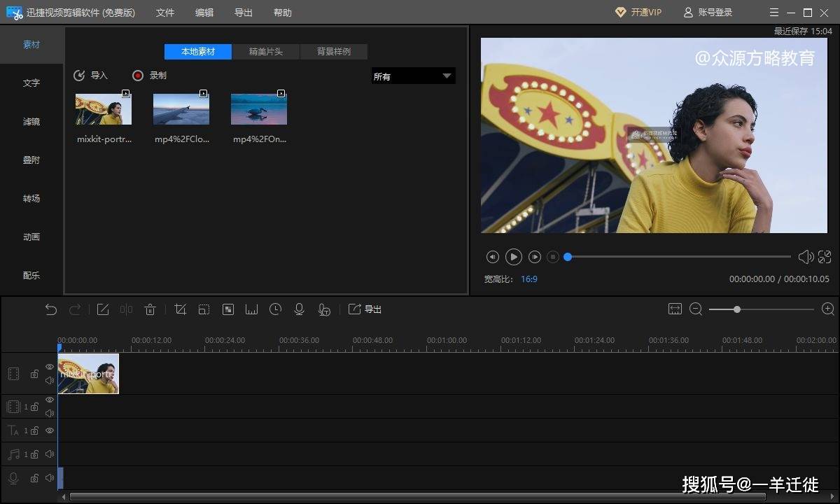
Task: Mute the music track speaker
Action: click(50, 454)
